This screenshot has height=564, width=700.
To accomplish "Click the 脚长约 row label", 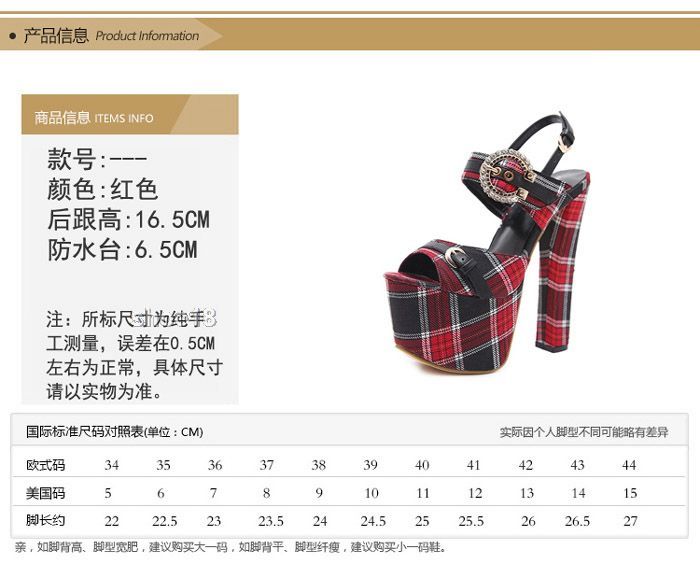I will 46,521.
